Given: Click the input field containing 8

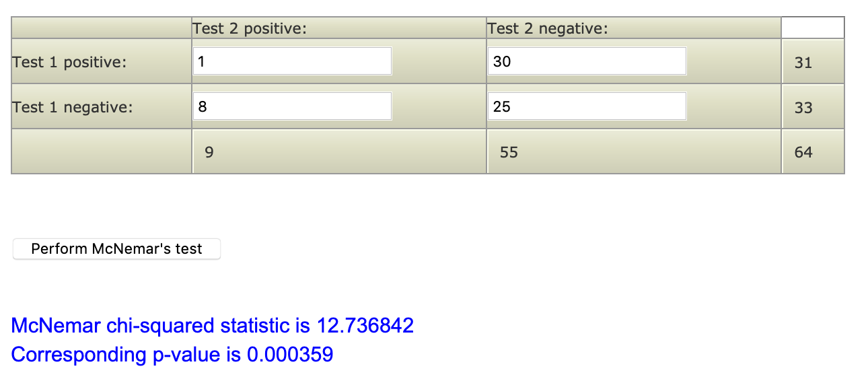Looking at the screenshot, I should [x=292, y=106].
